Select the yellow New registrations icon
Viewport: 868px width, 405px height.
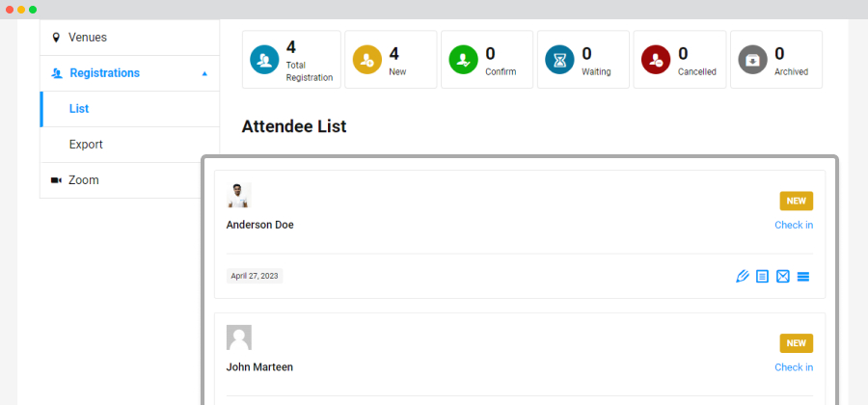(x=367, y=60)
